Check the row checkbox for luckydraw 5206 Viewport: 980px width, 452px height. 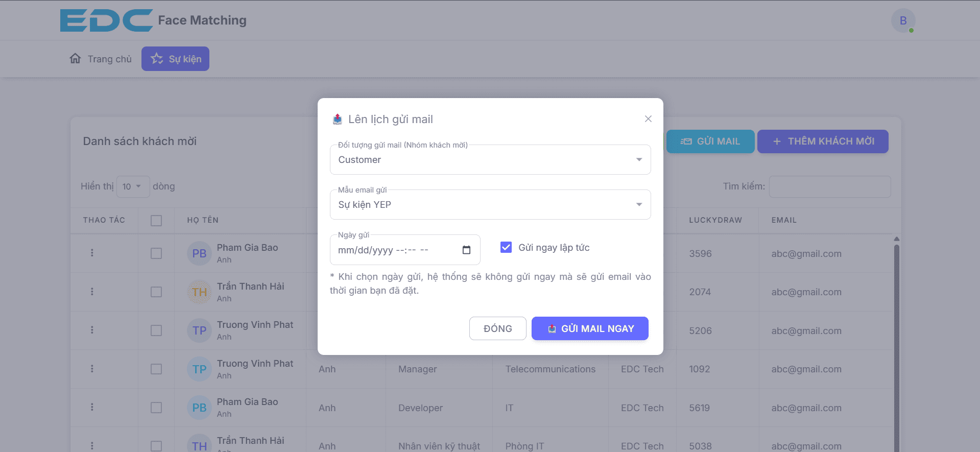(x=156, y=330)
